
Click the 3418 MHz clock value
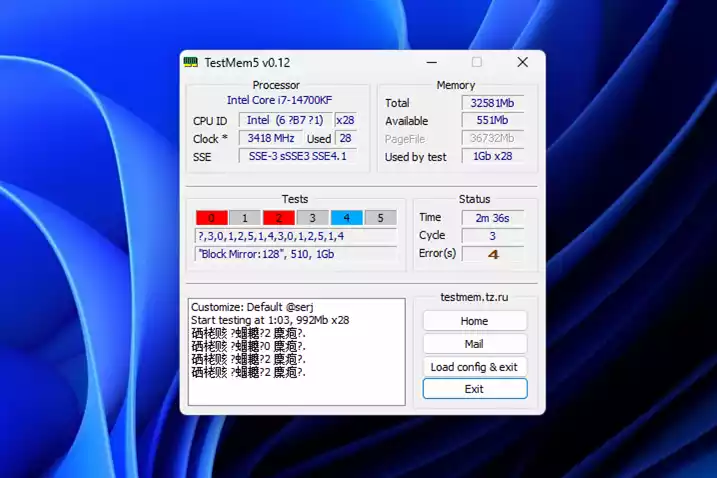pos(271,138)
